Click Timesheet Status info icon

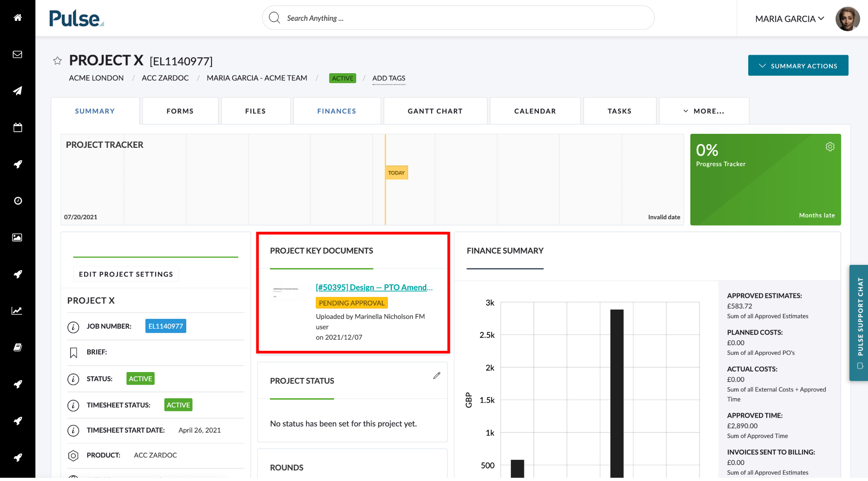coord(73,406)
